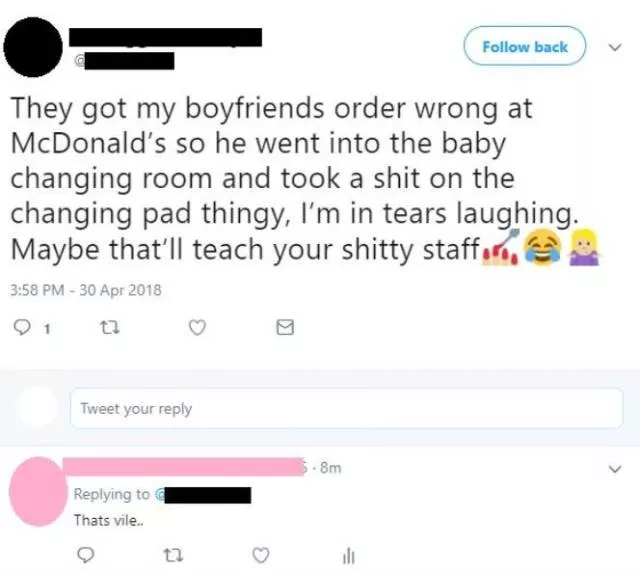Open the black profile avatar of tweet author
The width and height of the screenshot is (640, 573).
(33, 47)
